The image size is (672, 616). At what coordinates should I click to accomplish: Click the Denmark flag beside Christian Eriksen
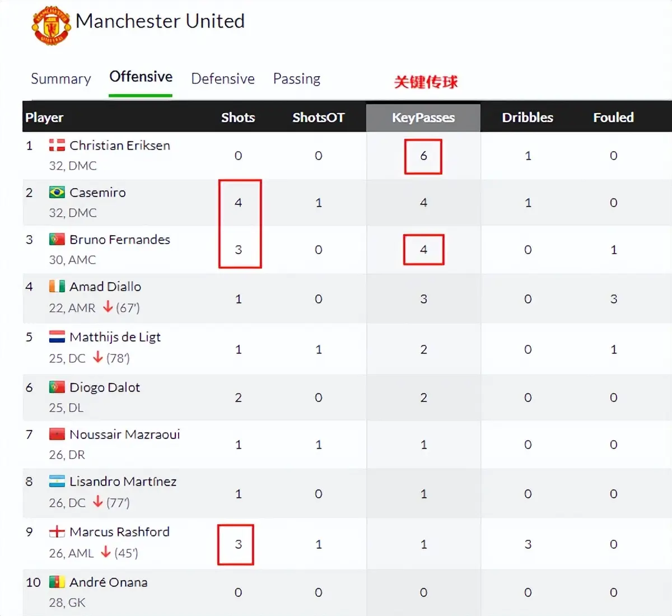point(57,146)
